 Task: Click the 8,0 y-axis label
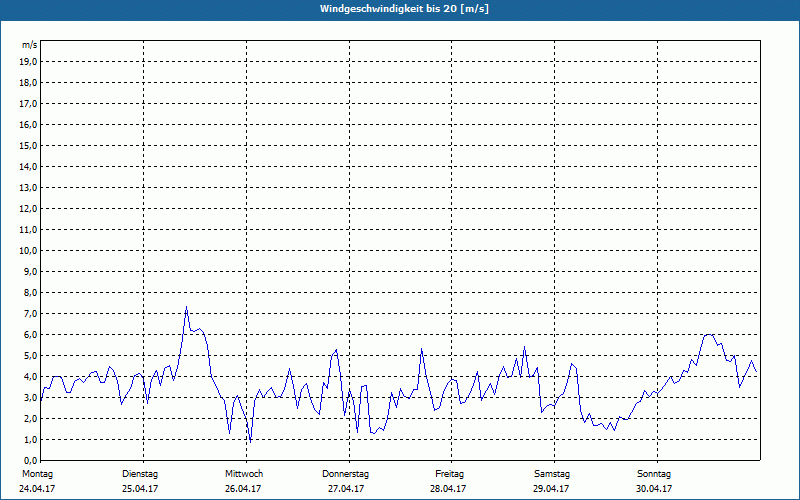coord(31,293)
